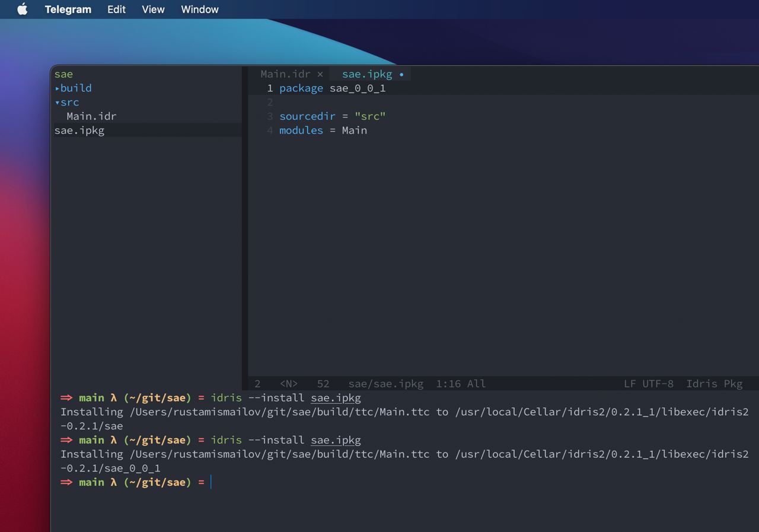Open the View menu
The width and height of the screenshot is (759, 532).
153,9
